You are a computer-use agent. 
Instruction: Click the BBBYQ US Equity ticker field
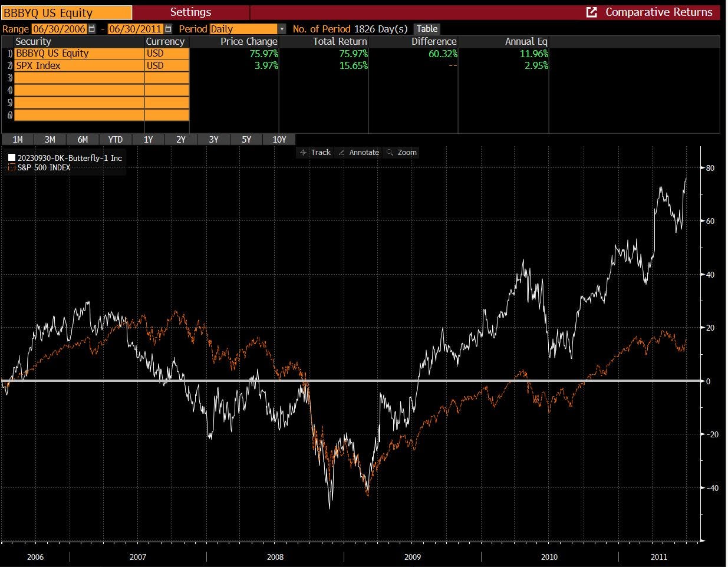[x=67, y=12]
